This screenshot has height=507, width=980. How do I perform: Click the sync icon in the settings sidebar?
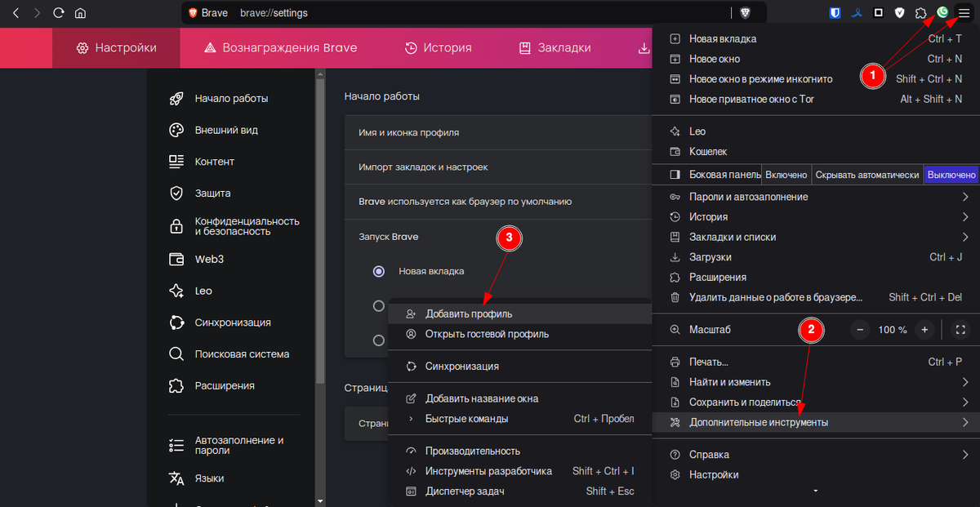pyautogui.click(x=176, y=322)
